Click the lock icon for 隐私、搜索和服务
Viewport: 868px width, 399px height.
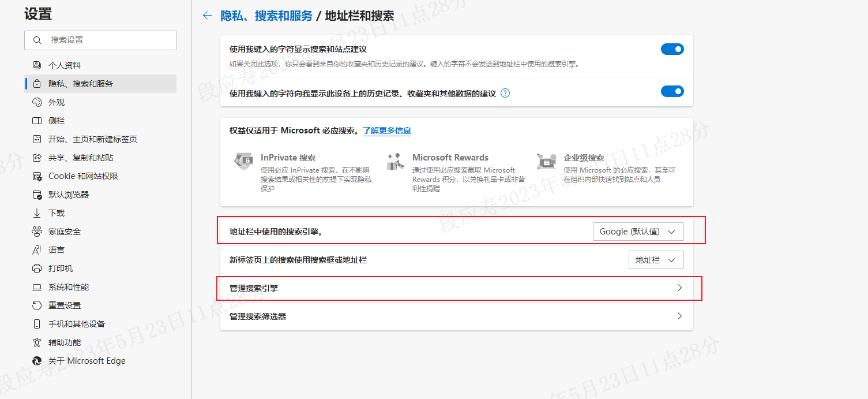[37, 84]
